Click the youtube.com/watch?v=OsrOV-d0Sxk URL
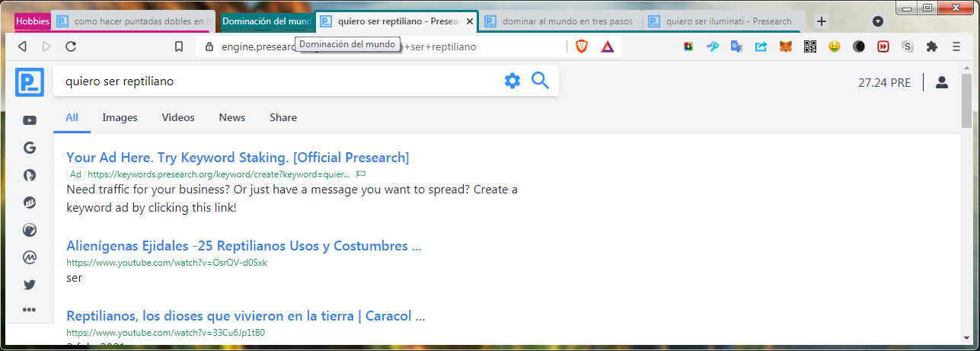This screenshot has width=980, height=351. click(167, 263)
